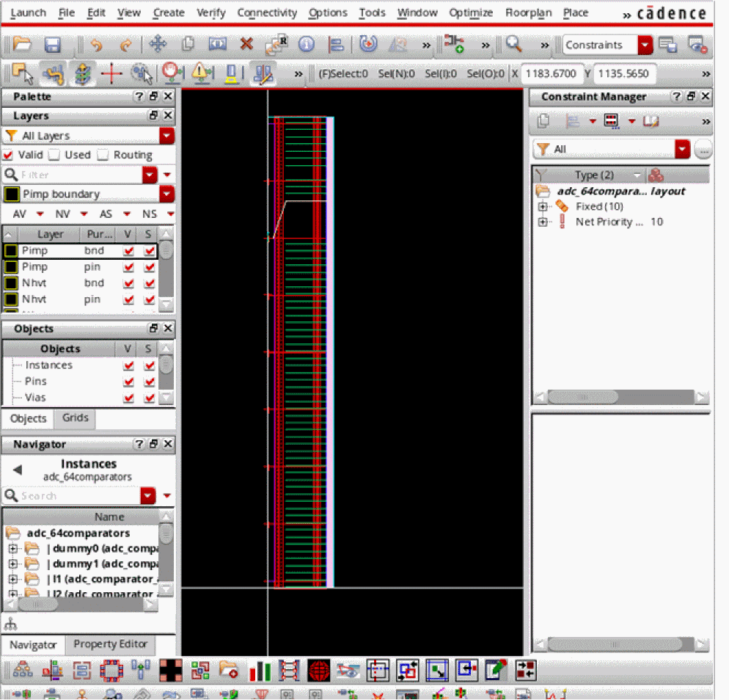729x700 pixels.
Task: Click the Save disk icon
Action: [52, 45]
